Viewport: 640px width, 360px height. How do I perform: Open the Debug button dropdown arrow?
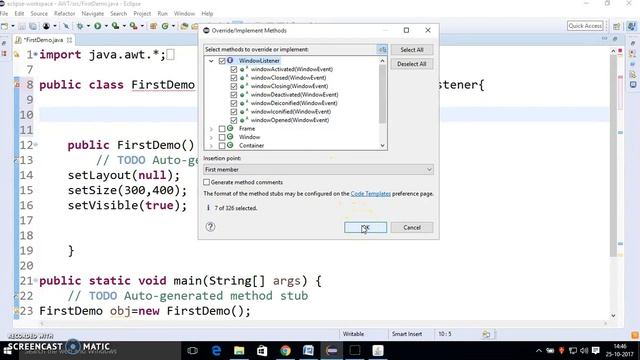(88, 27)
